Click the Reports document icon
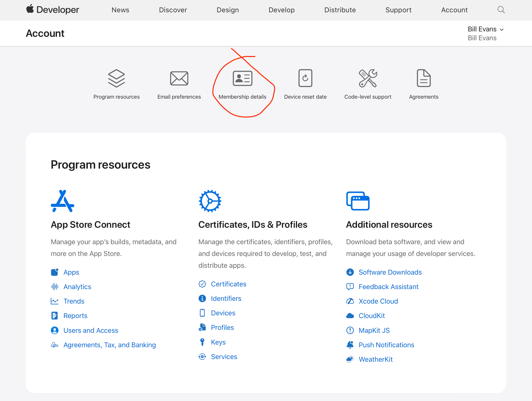This screenshot has width=532, height=401. pos(55,316)
